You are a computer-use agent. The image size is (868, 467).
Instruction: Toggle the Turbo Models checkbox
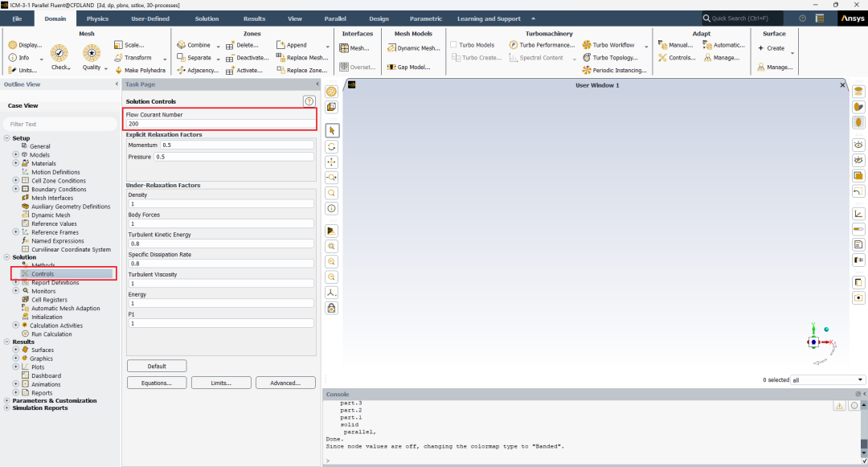point(453,45)
